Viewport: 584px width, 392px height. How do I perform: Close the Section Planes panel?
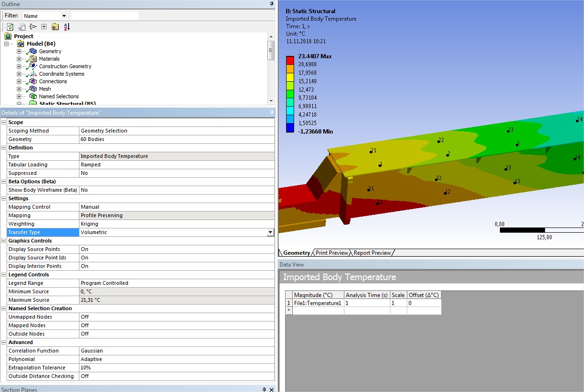pos(271,390)
